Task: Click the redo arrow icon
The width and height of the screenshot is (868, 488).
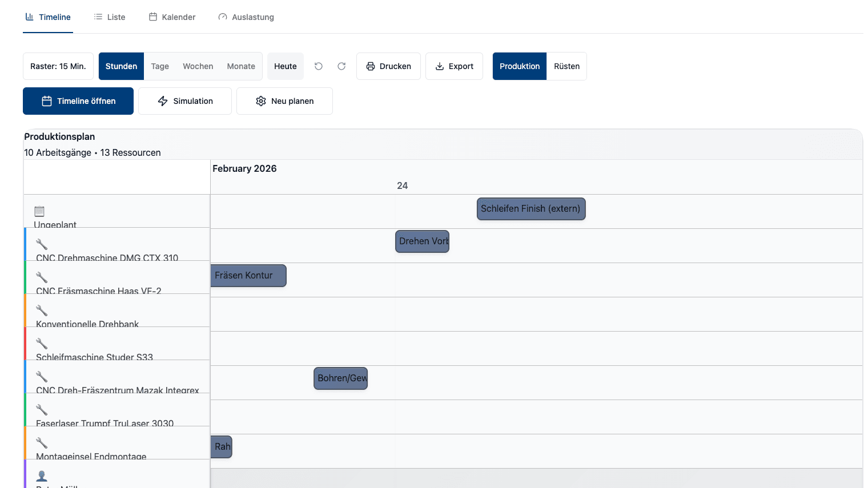Action: pos(341,66)
